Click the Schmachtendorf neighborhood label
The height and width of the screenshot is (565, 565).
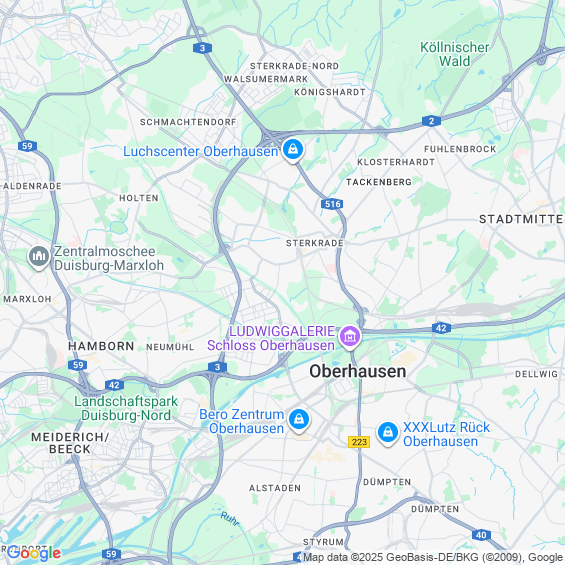(x=188, y=122)
